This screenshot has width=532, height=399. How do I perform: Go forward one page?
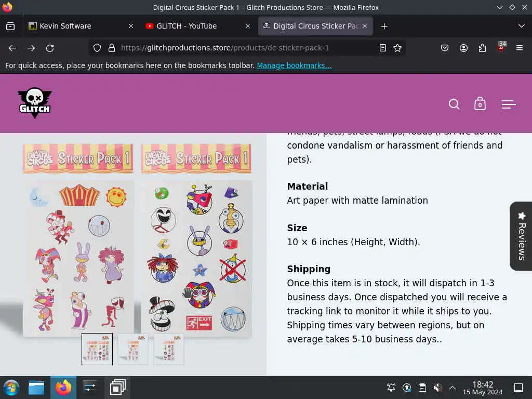(31, 48)
